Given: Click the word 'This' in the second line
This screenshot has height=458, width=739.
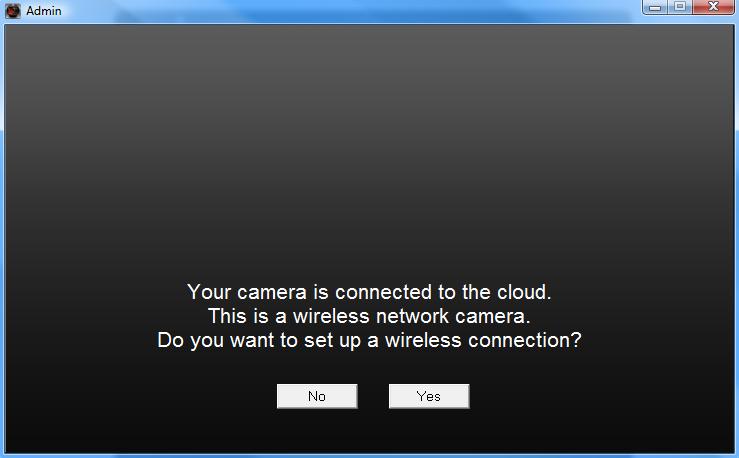Looking at the screenshot, I should tap(227, 316).
